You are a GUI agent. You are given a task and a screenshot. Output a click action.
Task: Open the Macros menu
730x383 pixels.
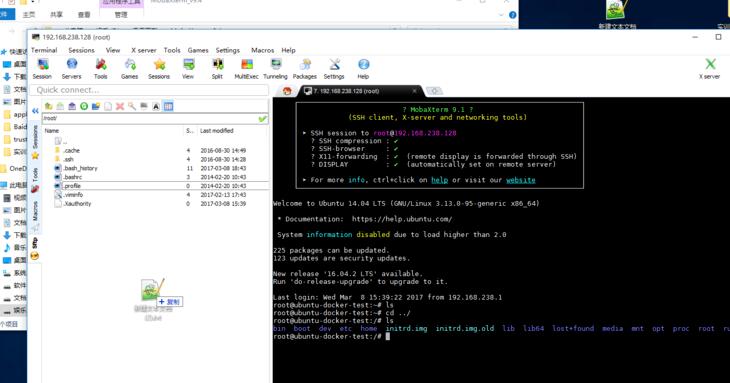pos(263,50)
